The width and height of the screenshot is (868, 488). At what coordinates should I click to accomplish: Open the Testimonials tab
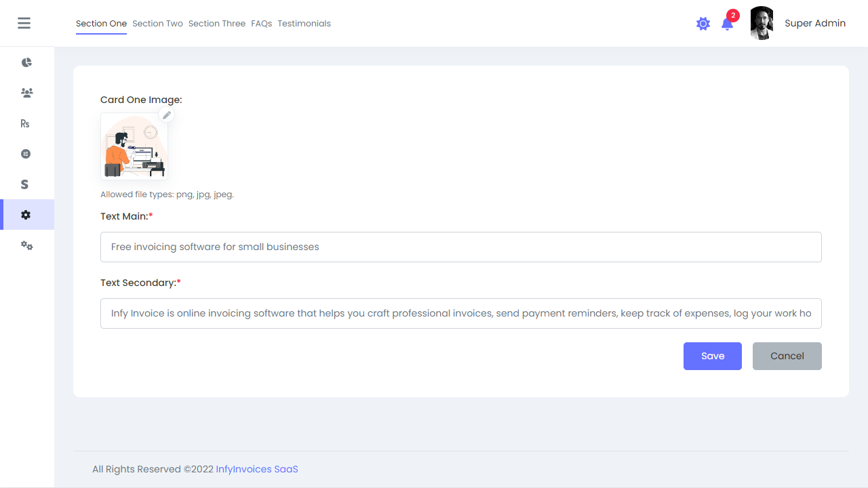pos(304,23)
